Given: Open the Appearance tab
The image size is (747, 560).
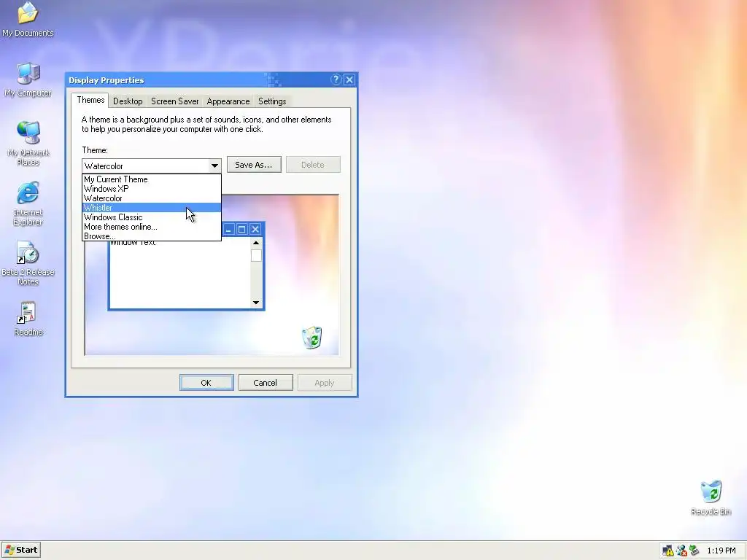Looking at the screenshot, I should click(228, 101).
